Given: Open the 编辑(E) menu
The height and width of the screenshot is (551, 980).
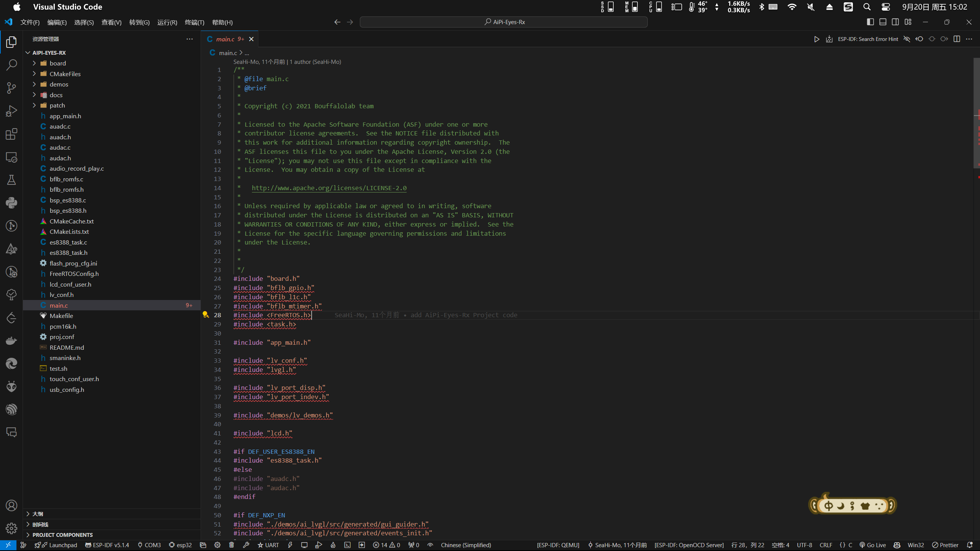Looking at the screenshot, I should click(57, 22).
